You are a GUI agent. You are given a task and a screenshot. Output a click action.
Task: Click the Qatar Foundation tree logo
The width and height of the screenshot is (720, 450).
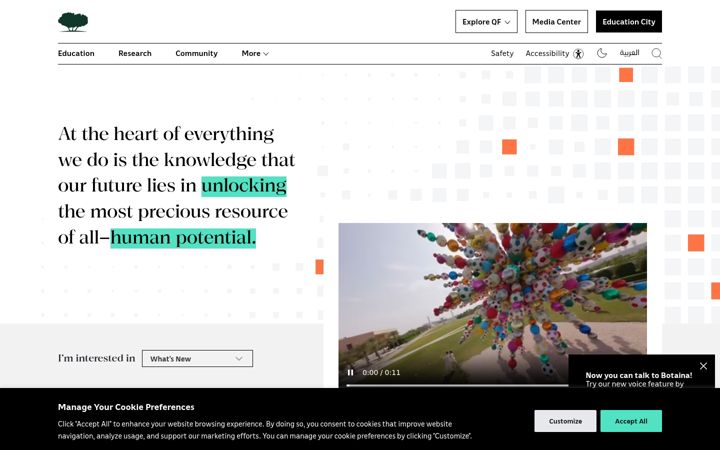tap(73, 22)
